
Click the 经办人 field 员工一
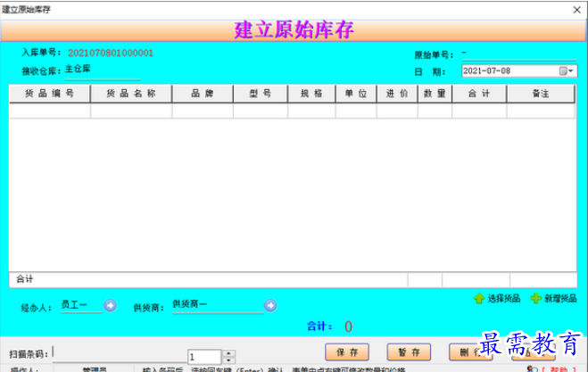tap(81, 305)
